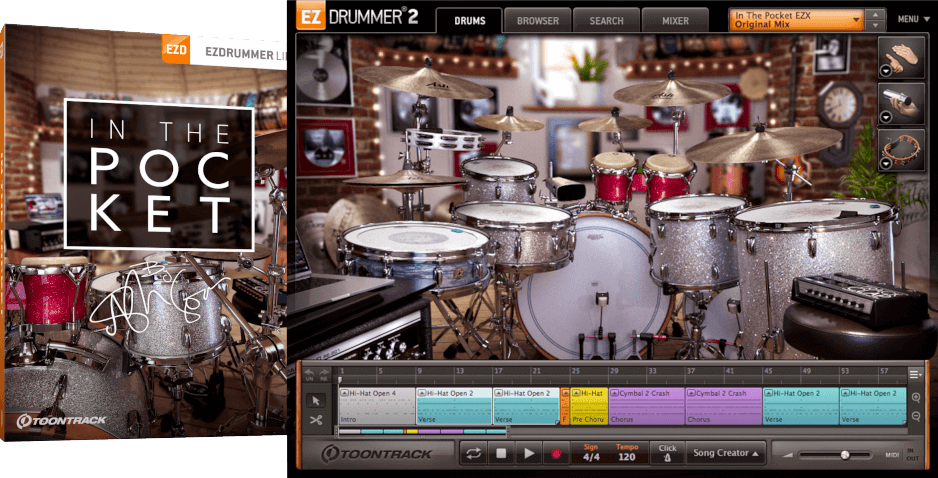Hit the mounted white tambourine jingle ring

(x=444, y=139)
